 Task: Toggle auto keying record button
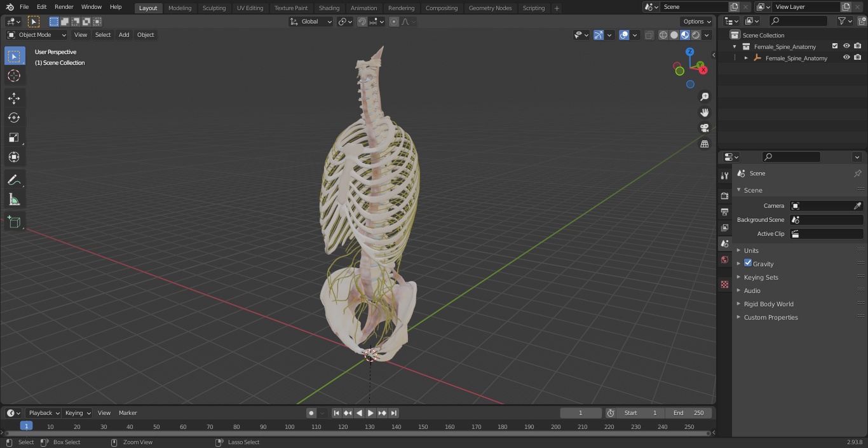coord(311,413)
